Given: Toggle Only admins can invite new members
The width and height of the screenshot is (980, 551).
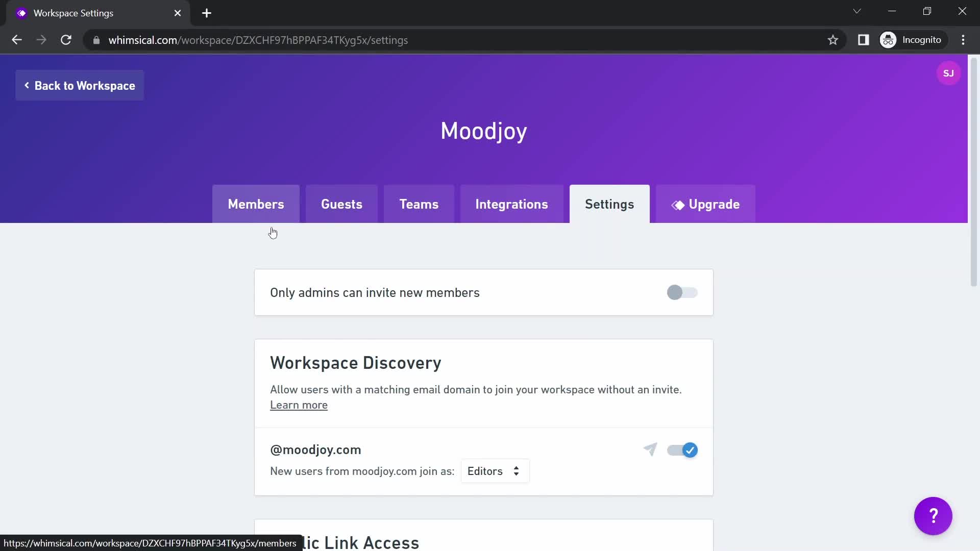Looking at the screenshot, I should point(682,292).
